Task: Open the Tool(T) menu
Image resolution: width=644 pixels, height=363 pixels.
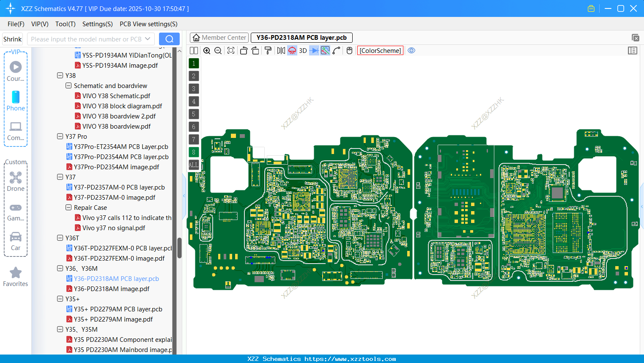Action: pyautogui.click(x=65, y=24)
